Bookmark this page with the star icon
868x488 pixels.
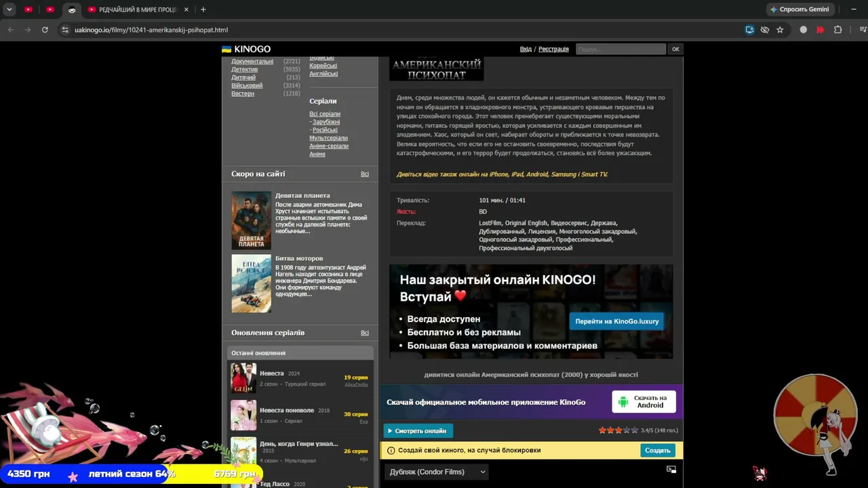point(780,30)
